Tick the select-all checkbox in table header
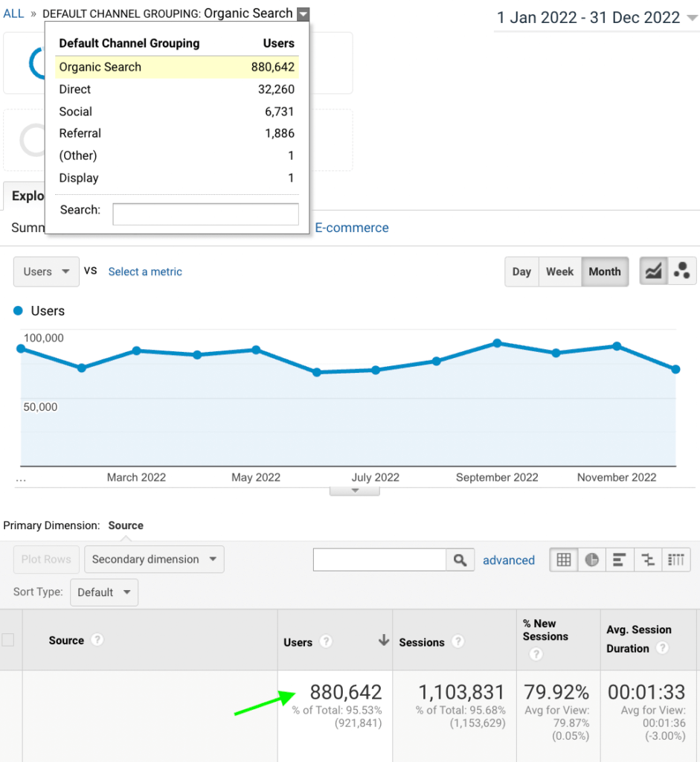700x762 pixels. point(8,640)
